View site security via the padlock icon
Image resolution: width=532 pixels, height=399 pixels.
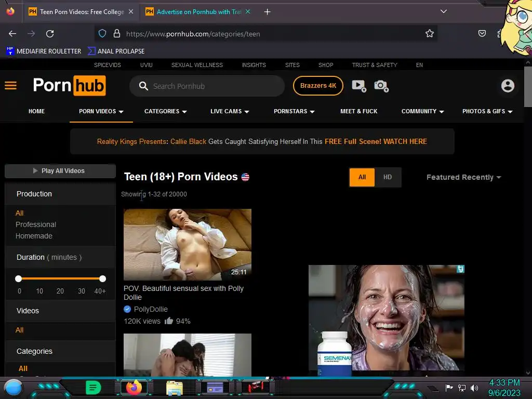[x=117, y=34]
